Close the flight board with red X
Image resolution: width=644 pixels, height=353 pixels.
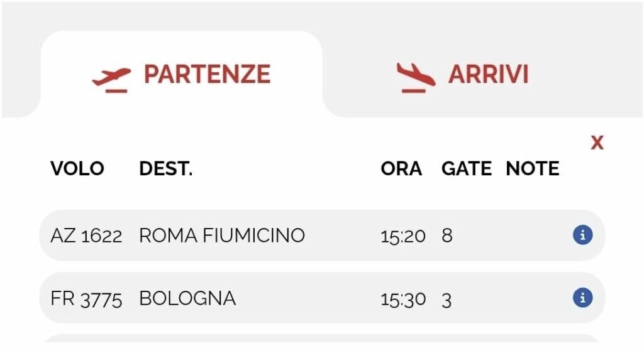tap(597, 143)
